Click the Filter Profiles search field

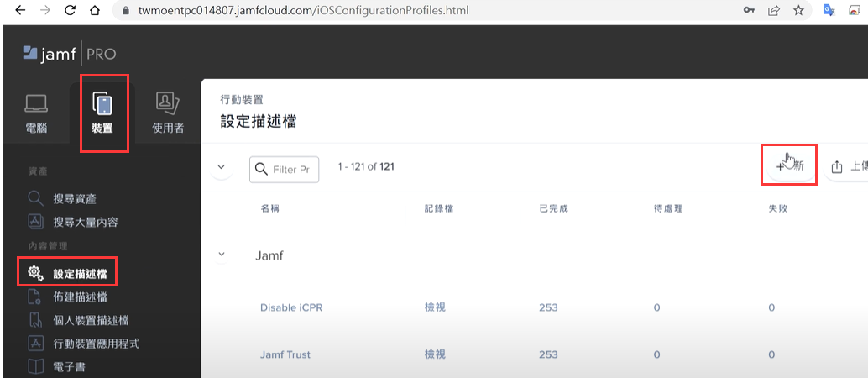tap(284, 170)
